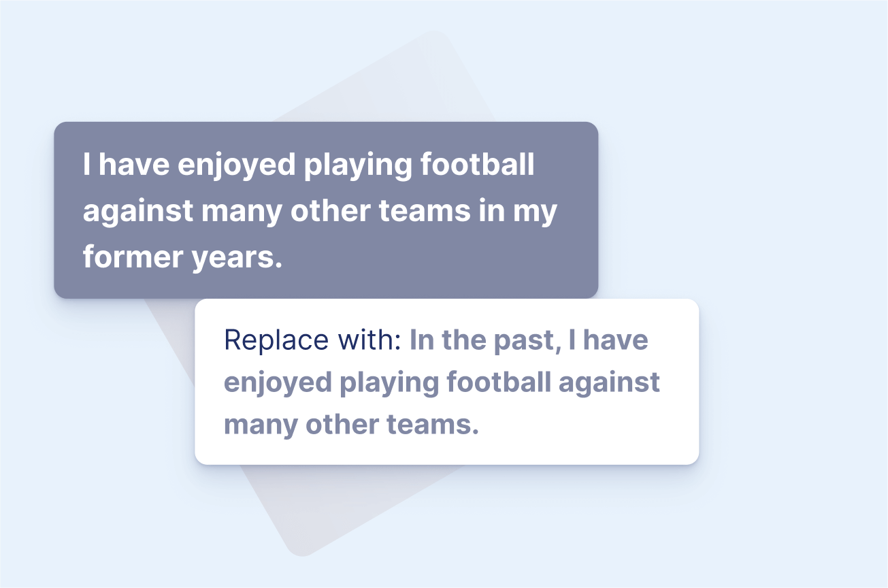Select the suggested text 'In the past, I have'
Screen dimensions: 888x588
(529, 340)
